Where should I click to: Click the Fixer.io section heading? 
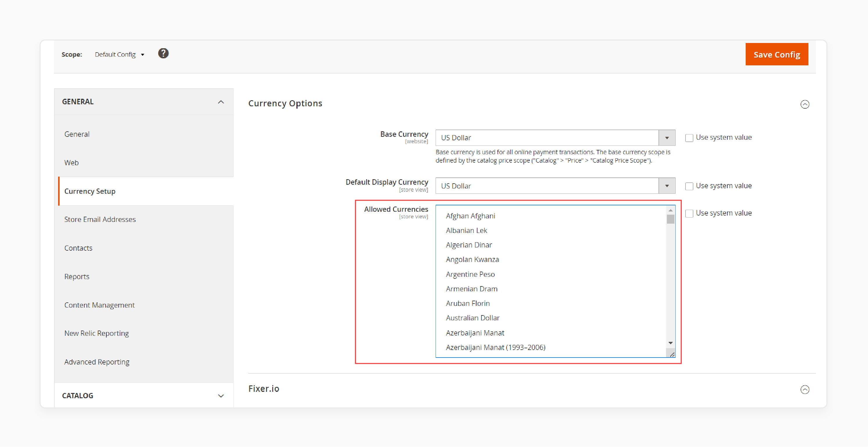coord(264,389)
